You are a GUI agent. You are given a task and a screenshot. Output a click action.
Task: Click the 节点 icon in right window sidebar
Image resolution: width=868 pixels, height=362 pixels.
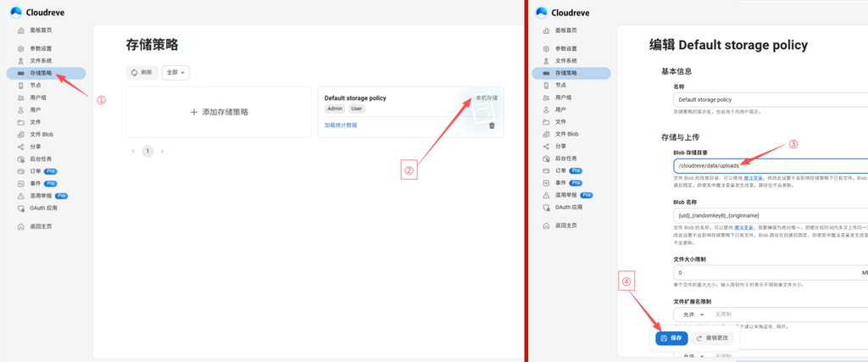pos(547,86)
